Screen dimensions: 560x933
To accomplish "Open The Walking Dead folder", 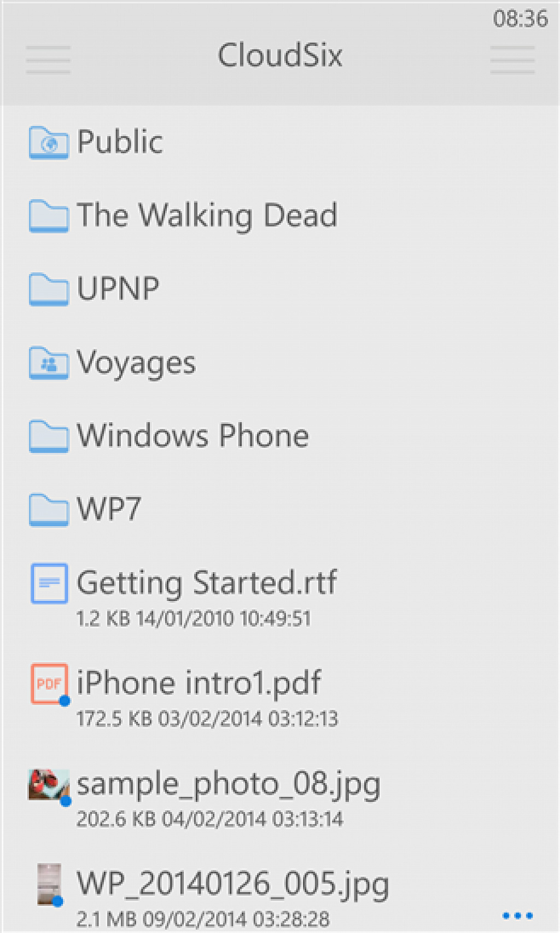I will click(x=280, y=215).
